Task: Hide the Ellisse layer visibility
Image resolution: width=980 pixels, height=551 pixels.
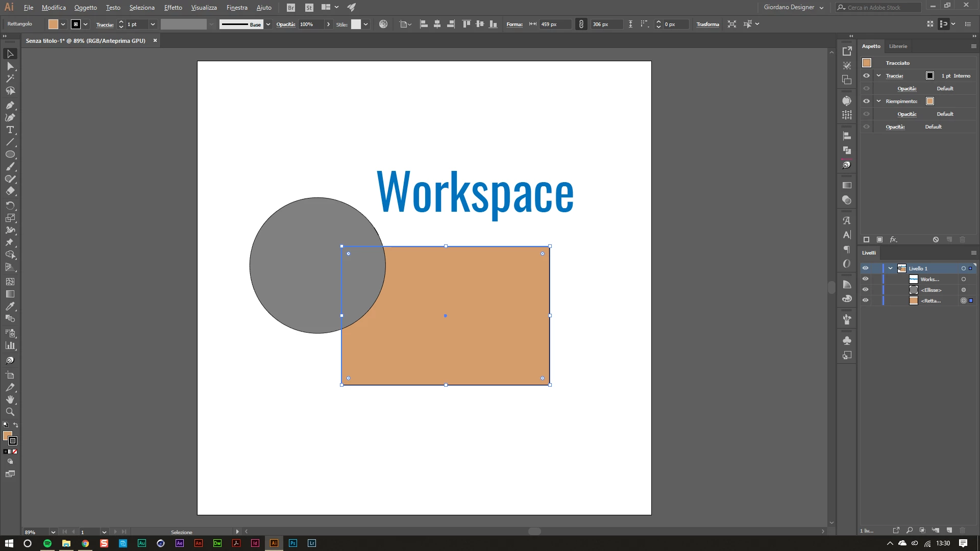Action: pyautogui.click(x=865, y=290)
